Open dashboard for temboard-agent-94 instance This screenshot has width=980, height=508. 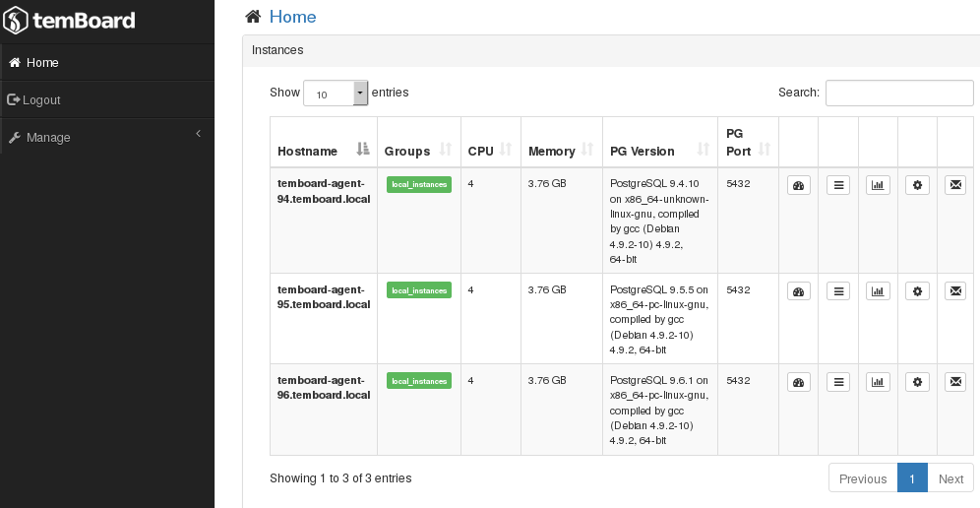(798, 185)
